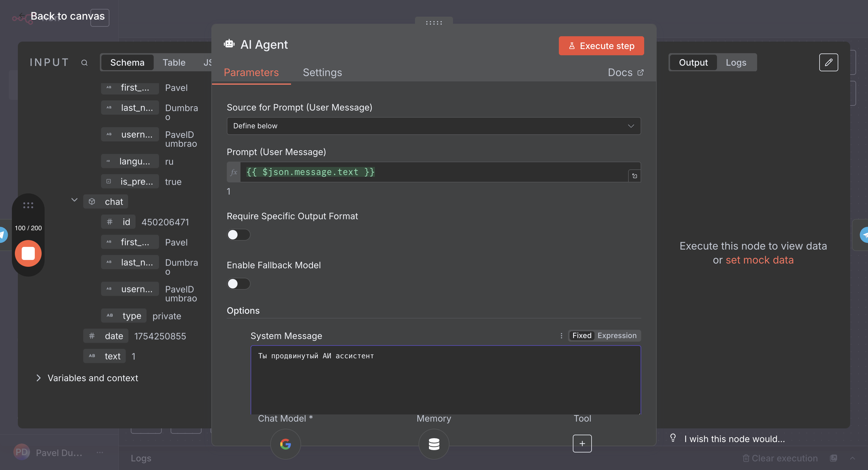This screenshot has height=470, width=868.
Task: Expand Variables and context section
Action: [x=38, y=378]
